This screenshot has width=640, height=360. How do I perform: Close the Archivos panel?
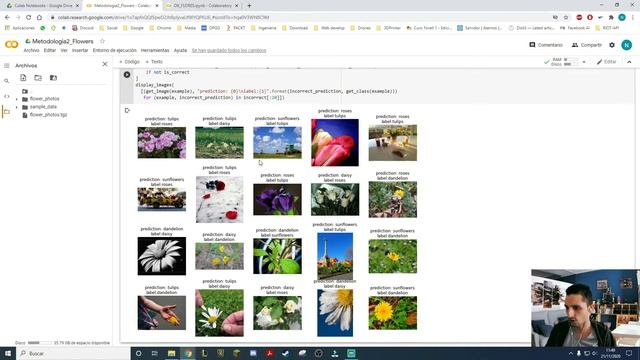[105, 64]
